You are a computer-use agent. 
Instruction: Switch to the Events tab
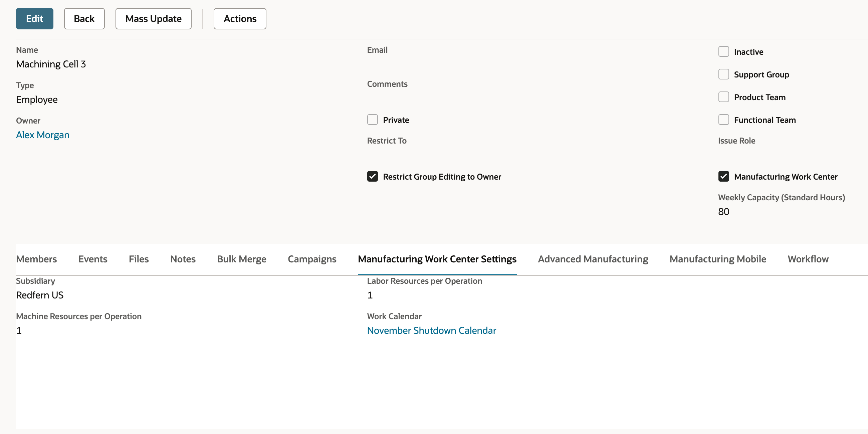tap(93, 259)
